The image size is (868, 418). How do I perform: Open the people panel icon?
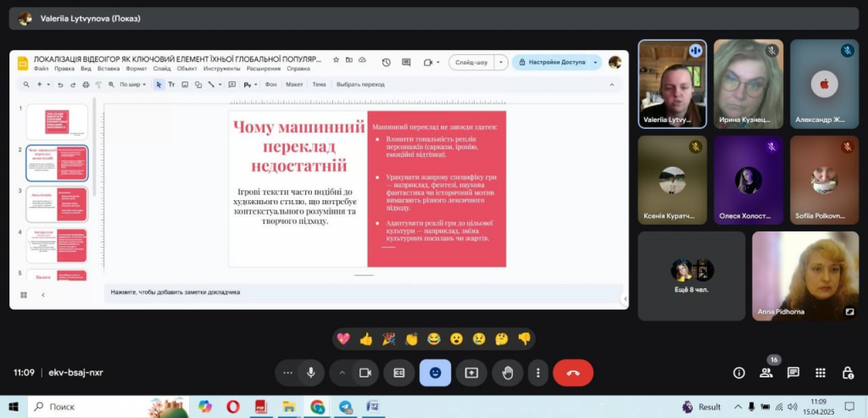point(766,373)
